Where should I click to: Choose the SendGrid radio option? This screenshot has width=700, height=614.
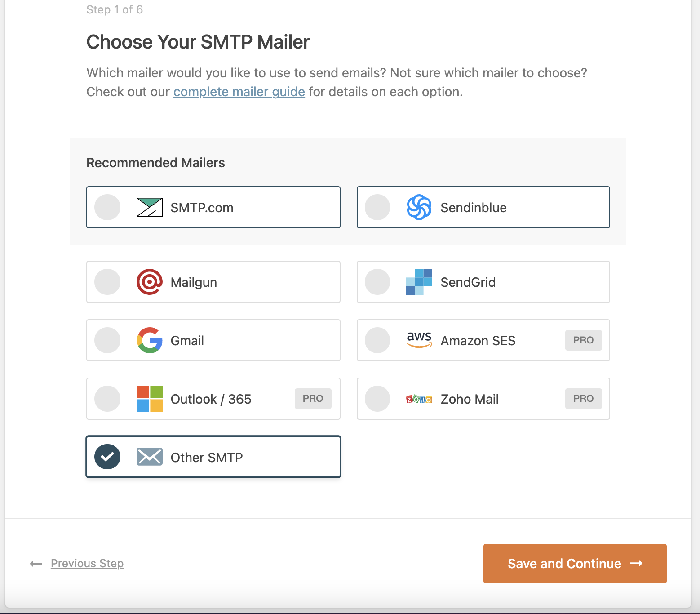[x=377, y=282]
